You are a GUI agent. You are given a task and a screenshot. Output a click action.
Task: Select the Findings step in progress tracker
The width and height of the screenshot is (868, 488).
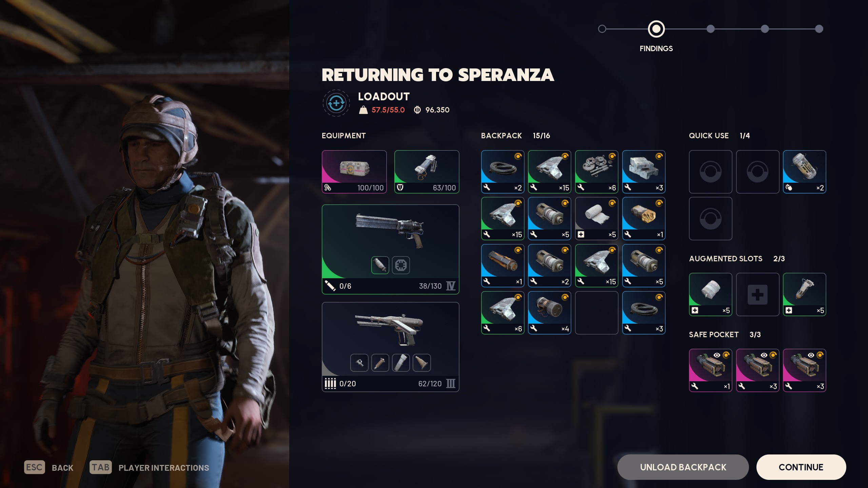(x=656, y=29)
